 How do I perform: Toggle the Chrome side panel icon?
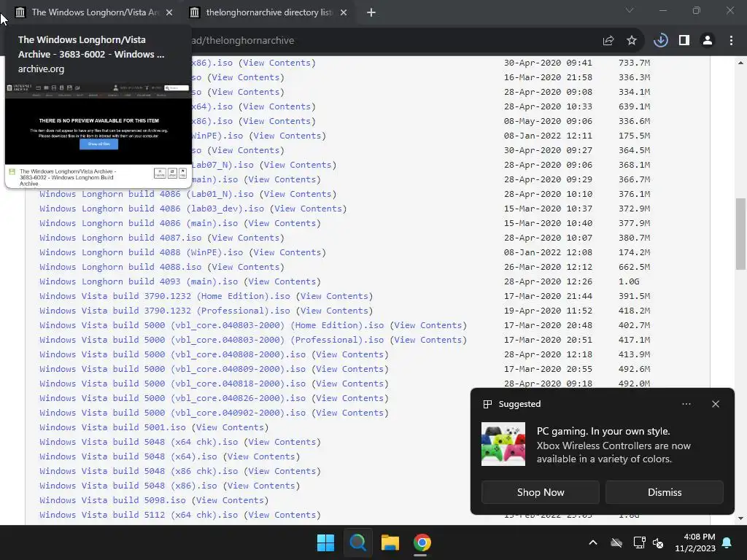point(684,41)
